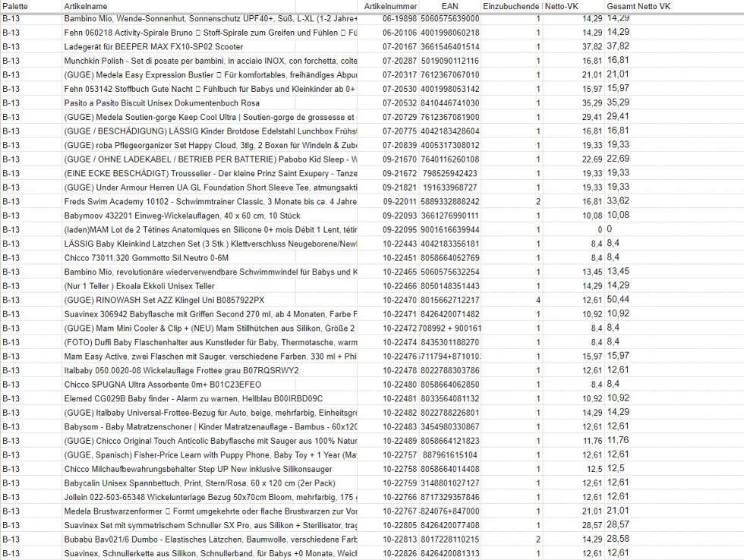Viewport: 744px width, 560px height.
Task: Click the Suavinex 306942 Babyflasche name cell
Action: (x=211, y=314)
